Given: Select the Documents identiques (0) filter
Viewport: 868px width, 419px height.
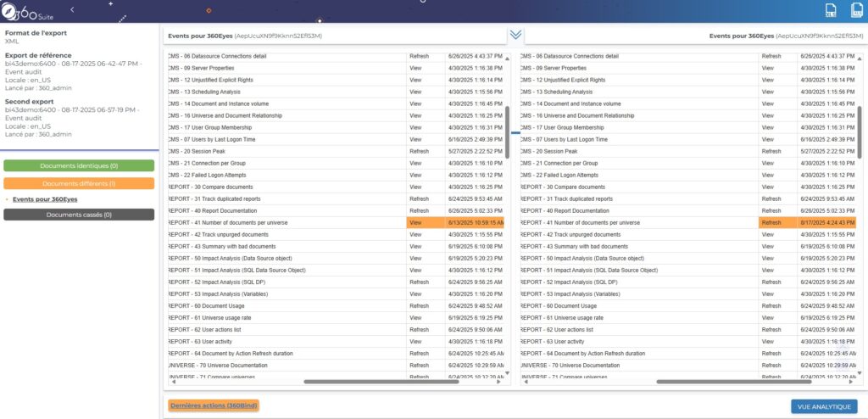Looking at the screenshot, I should click(79, 166).
